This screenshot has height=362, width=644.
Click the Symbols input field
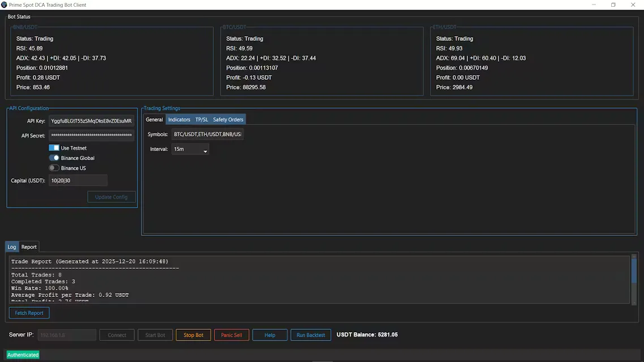[208, 134]
